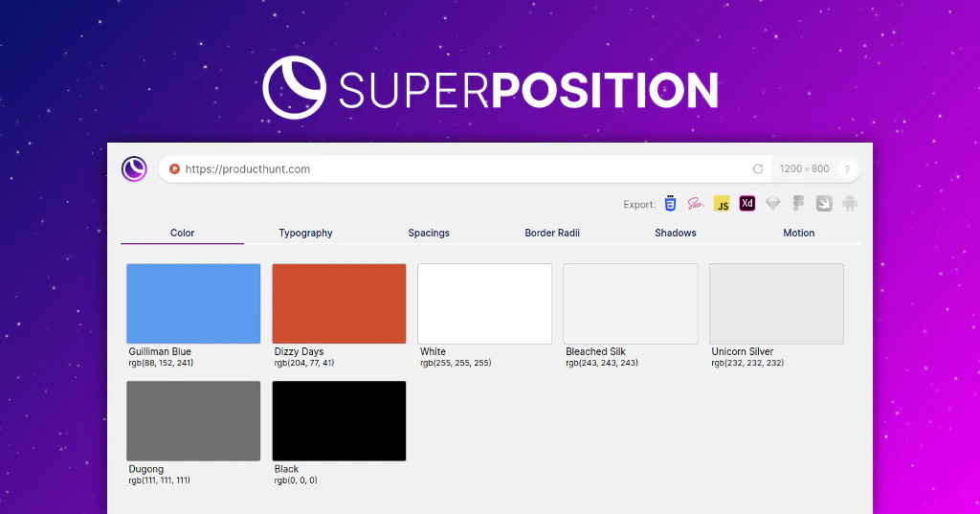Open help with the question mark icon
The height and width of the screenshot is (514, 980).
pos(847,168)
